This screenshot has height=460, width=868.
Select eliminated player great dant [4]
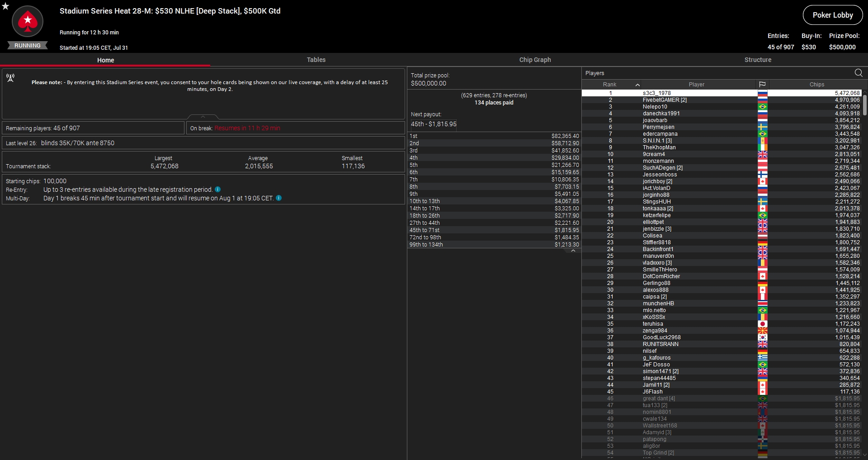click(722, 398)
